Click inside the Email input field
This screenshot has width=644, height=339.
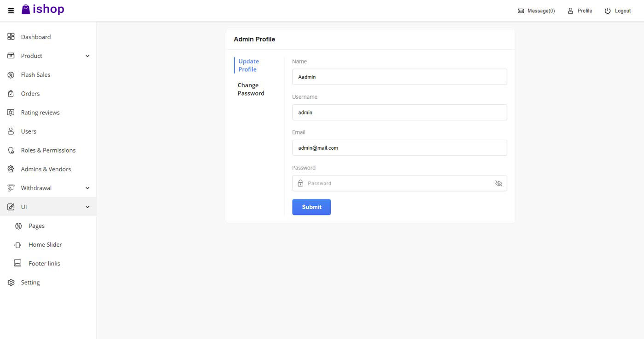click(399, 147)
